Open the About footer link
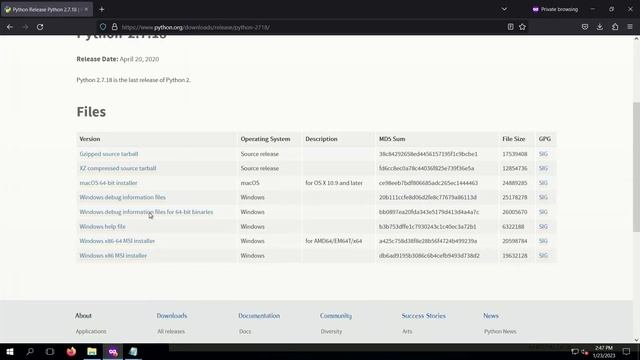Viewport: 640px width, 360px height. click(x=83, y=316)
